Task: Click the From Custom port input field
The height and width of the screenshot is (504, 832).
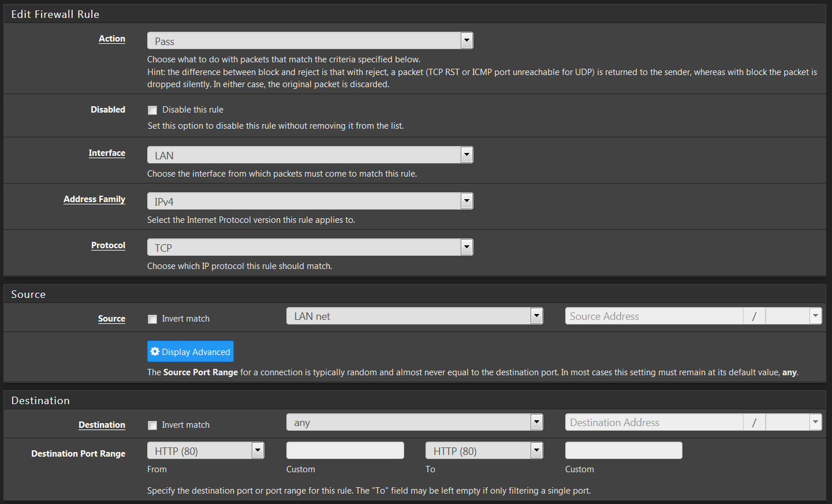Action: (x=345, y=450)
